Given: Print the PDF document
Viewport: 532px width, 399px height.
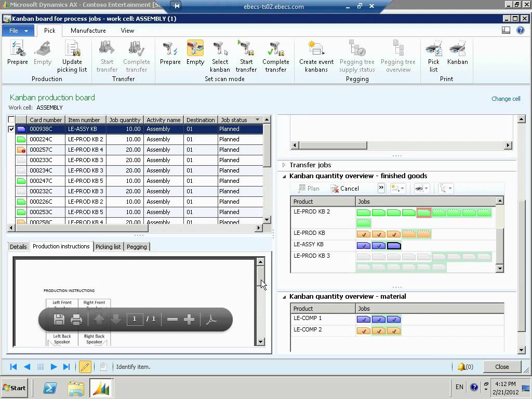Looking at the screenshot, I should [76, 320].
